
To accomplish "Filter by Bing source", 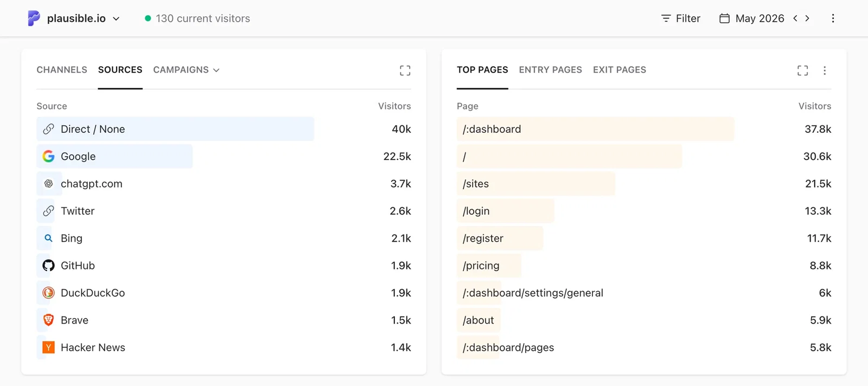I will (x=72, y=238).
